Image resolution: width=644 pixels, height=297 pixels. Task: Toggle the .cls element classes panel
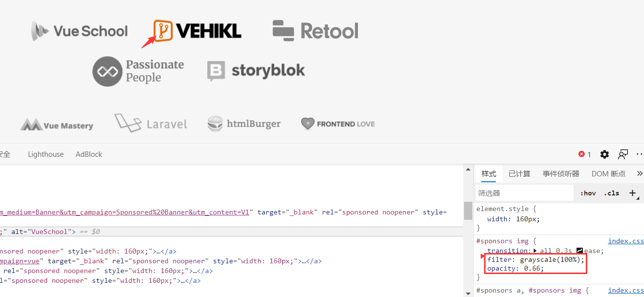612,193
